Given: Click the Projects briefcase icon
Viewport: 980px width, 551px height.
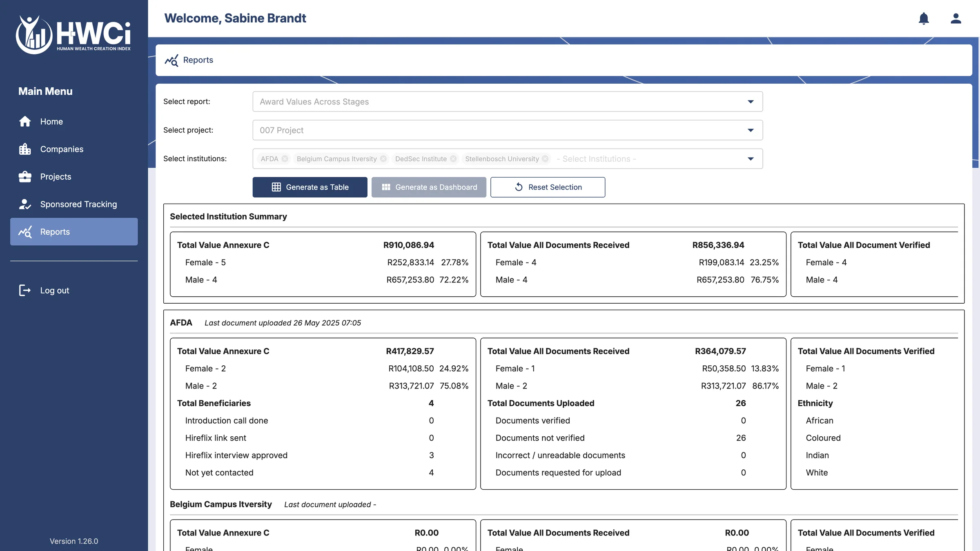Looking at the screenshot, I should coord(25,177).
